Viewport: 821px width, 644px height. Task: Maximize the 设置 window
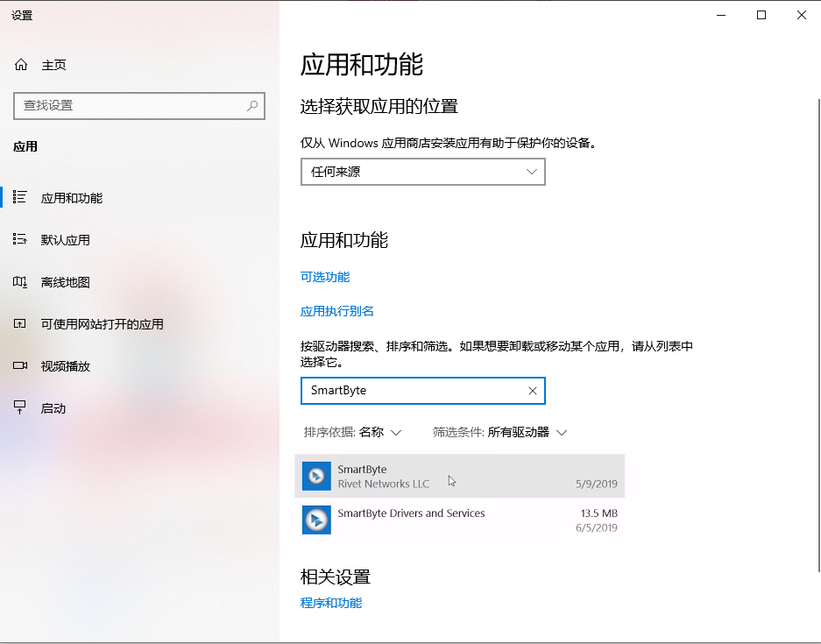click(x=761, y=15)
